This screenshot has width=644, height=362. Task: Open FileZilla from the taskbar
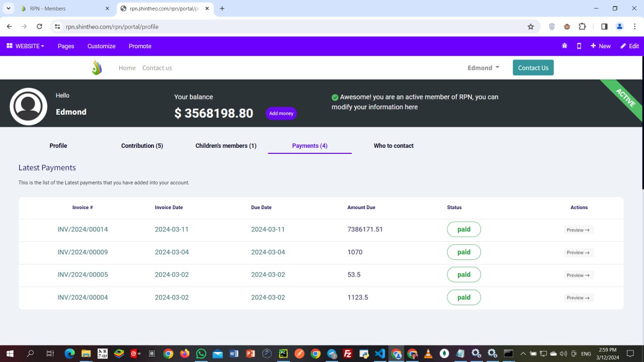click(x=348, y=353)
